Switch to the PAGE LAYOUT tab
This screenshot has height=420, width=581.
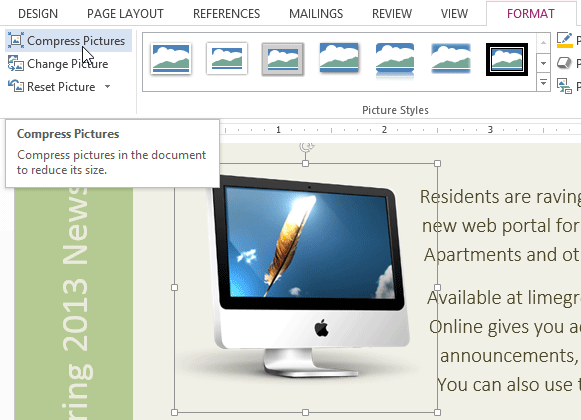125,14
